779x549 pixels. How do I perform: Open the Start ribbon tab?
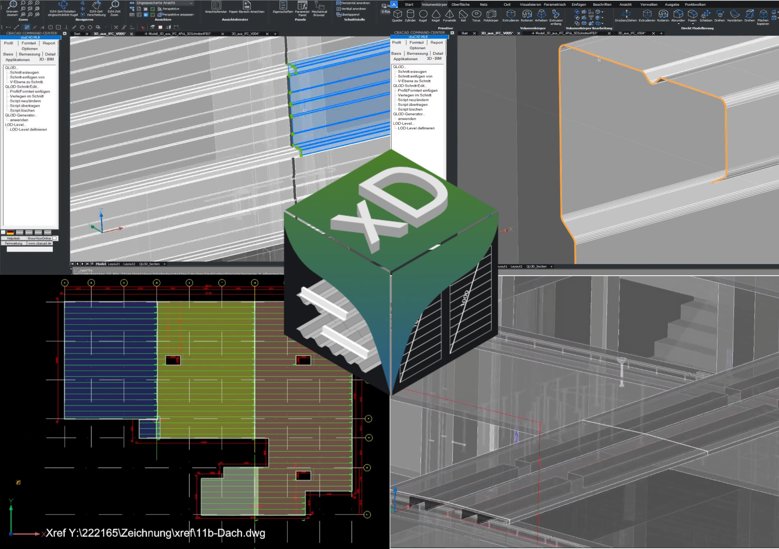click(409, 4)
